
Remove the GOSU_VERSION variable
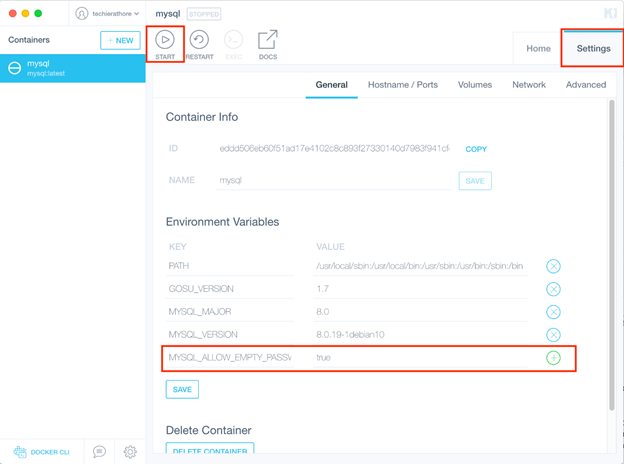tap(553, 289)
